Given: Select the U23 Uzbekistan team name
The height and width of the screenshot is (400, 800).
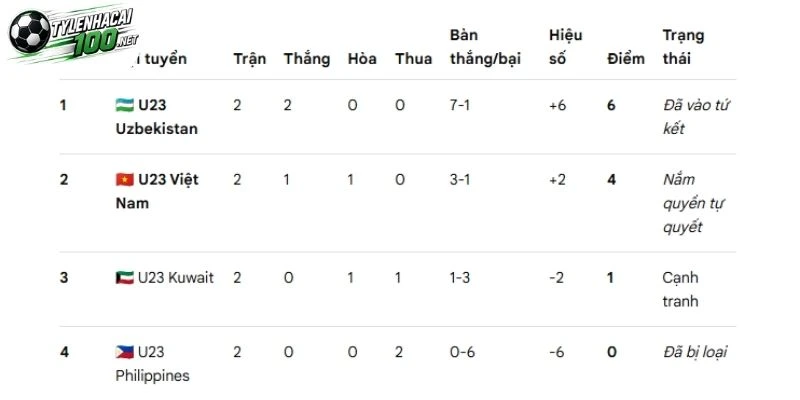Looking at the screenshot, I should (156, 117).
